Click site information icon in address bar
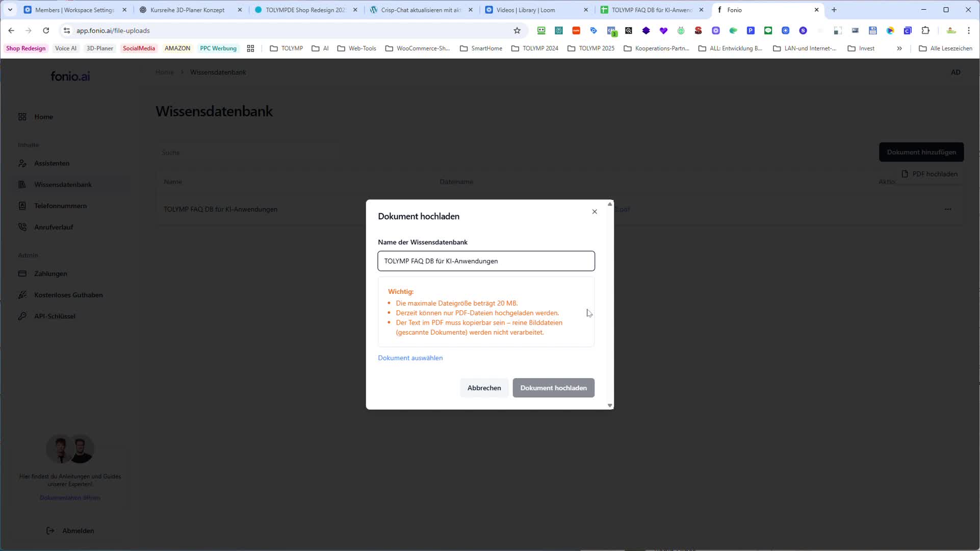 (67, 31)
